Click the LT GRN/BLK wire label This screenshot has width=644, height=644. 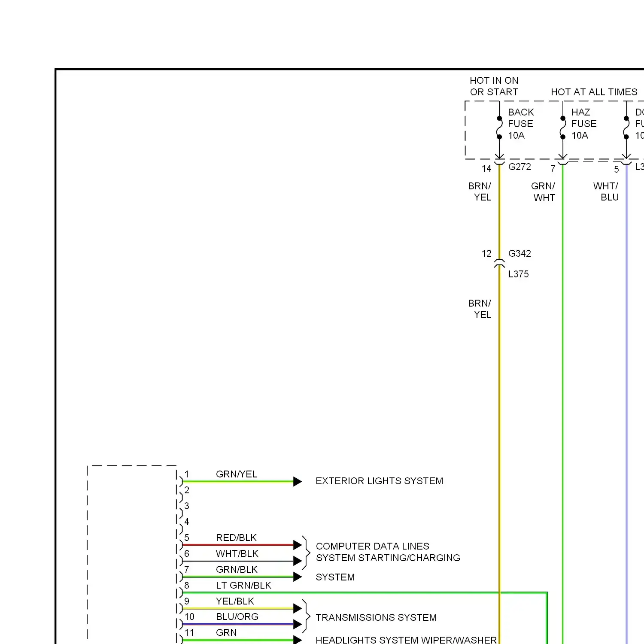pyautogui.click(x=243, y=585)
